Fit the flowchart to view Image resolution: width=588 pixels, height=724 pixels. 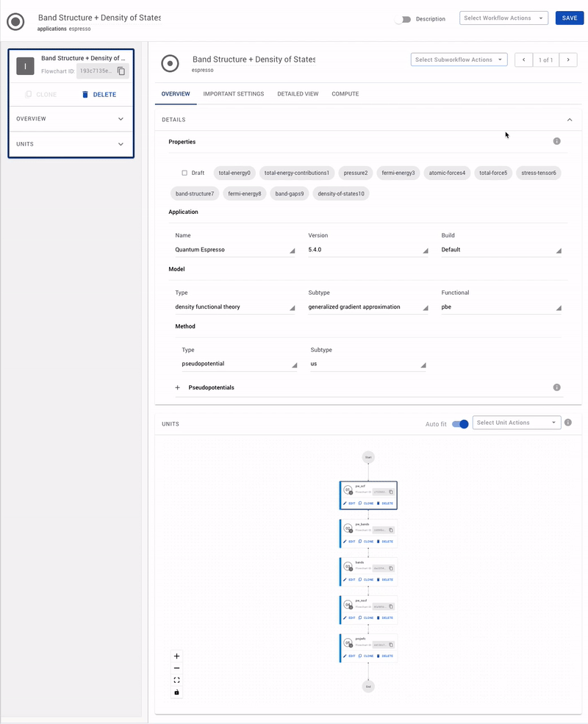click(x=177, y=680)
